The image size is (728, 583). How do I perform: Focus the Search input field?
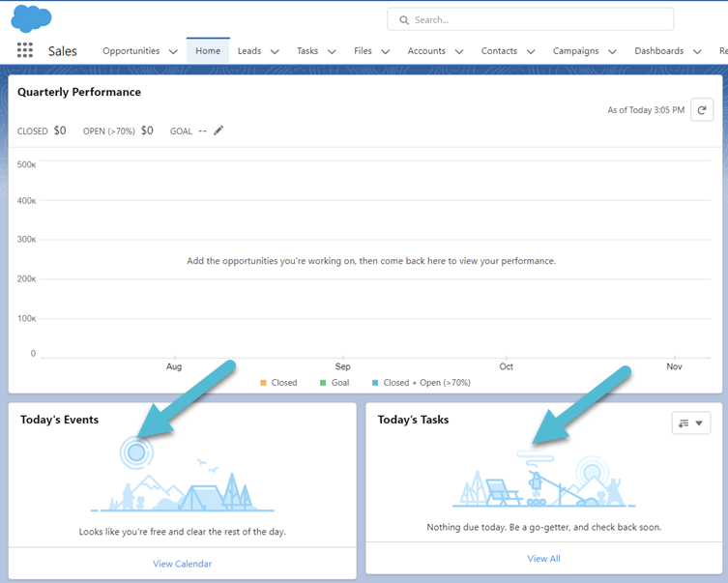coord(537,19)
